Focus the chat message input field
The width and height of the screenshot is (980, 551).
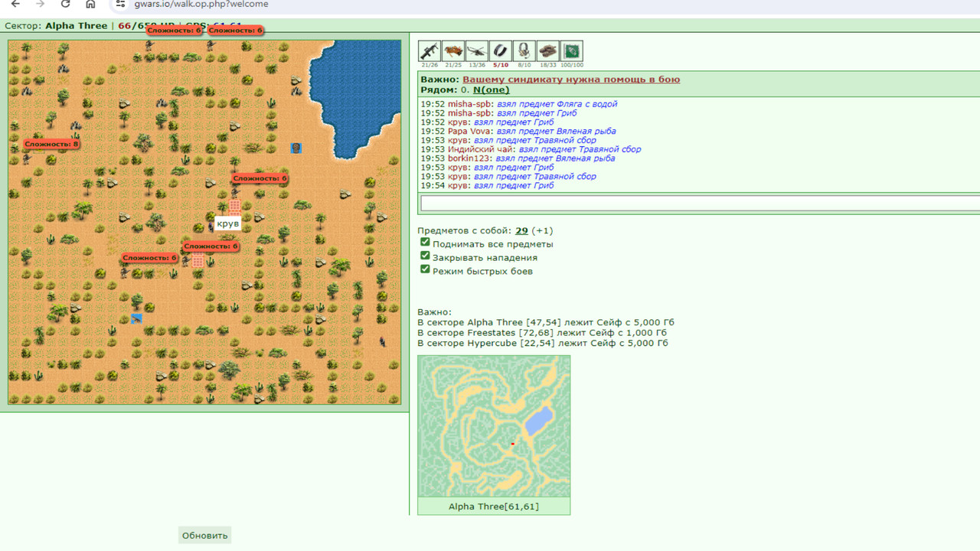click(700, 204)
